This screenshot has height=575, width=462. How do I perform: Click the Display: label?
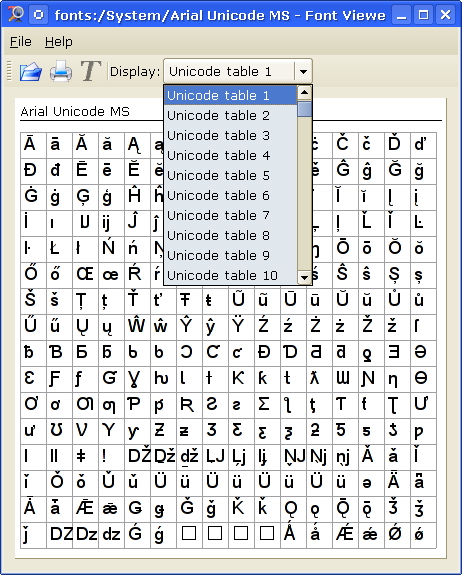(135, 72)
